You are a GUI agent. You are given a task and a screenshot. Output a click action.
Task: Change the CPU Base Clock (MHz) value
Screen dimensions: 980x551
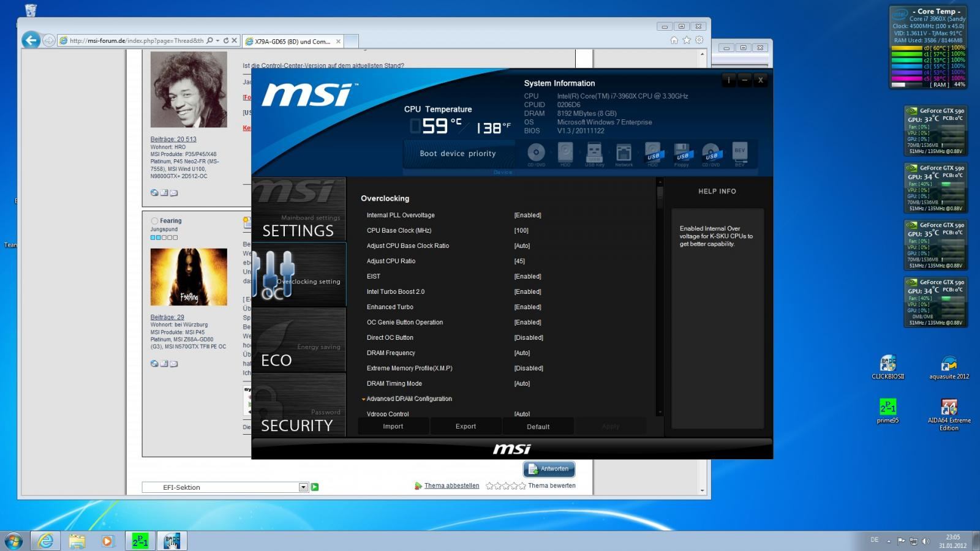pyautogui.click(x=521, y=231)
